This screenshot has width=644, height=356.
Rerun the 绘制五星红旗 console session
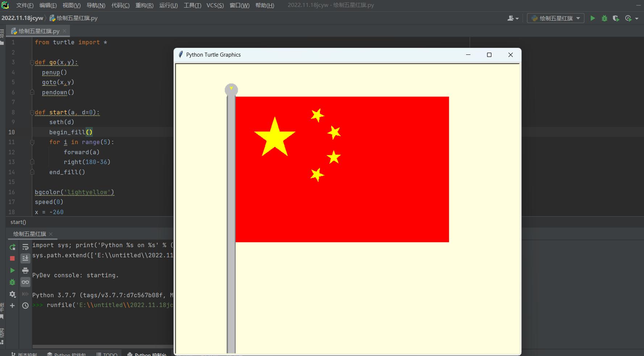[x=12, y=247]
